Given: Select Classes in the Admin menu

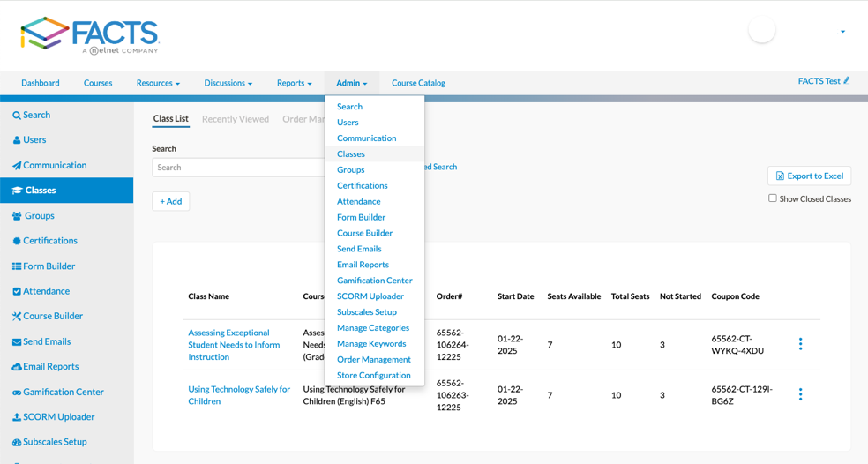Looking at the screenshot, I should pos(351,153).
